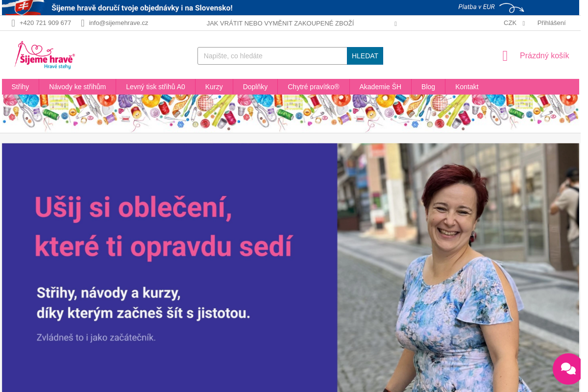Viewport: 588px width, 392px height.
Task: Click the phone icon in the top bar
Action: tap(14, 23)
